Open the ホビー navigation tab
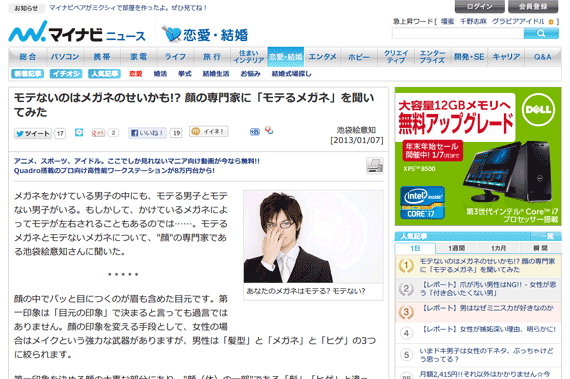Image resolution: width=570 pixels, height=379 pixels. pos(359,57)
